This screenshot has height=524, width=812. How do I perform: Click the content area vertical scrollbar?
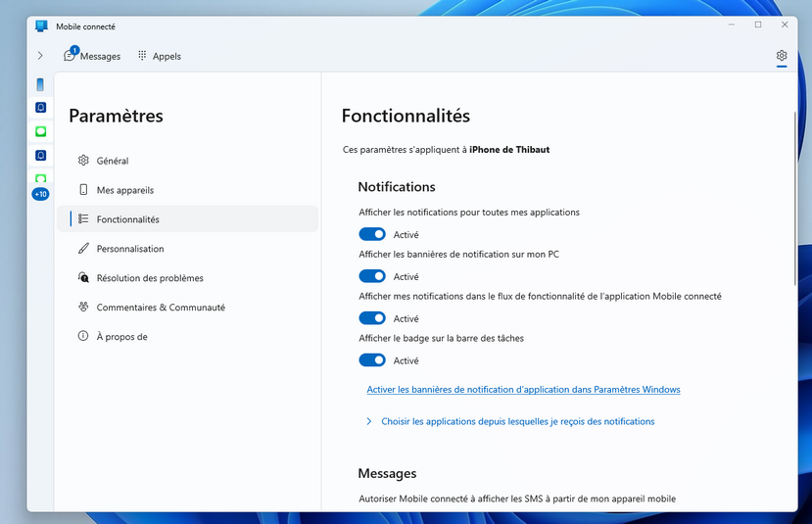click(795, 198)
